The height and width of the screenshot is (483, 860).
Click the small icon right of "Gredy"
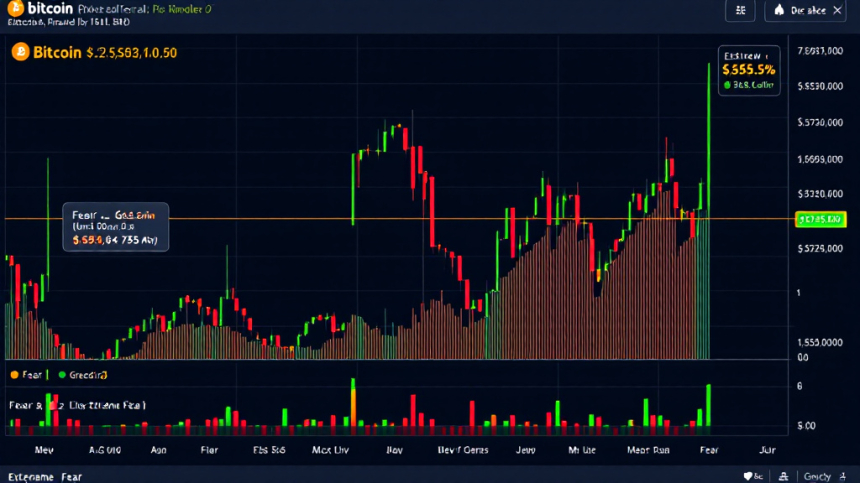(842, 476)
